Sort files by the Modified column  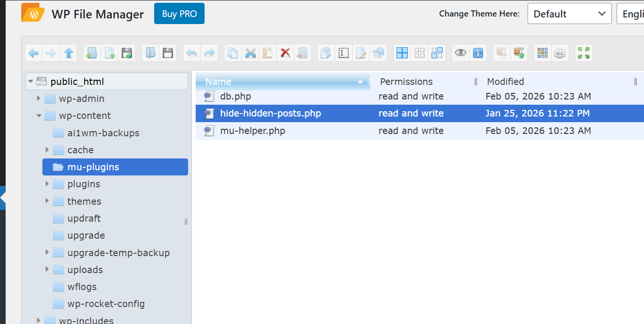pyautogui.click(x=505, y=82)
